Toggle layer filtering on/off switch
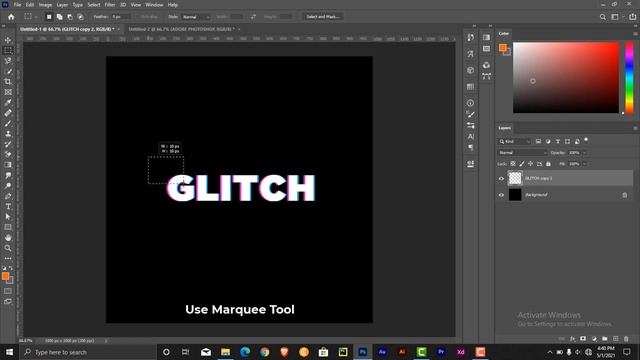Screen dimensions: 640x360 586,140
